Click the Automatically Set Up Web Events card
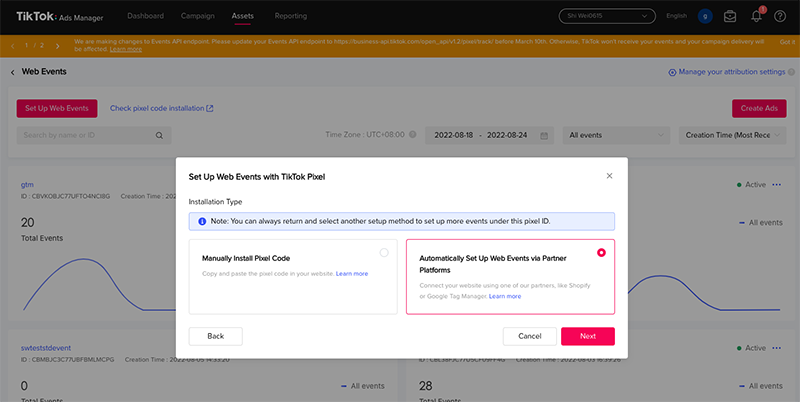The height and width of the screenshot is (402, 800). [510, 277]
